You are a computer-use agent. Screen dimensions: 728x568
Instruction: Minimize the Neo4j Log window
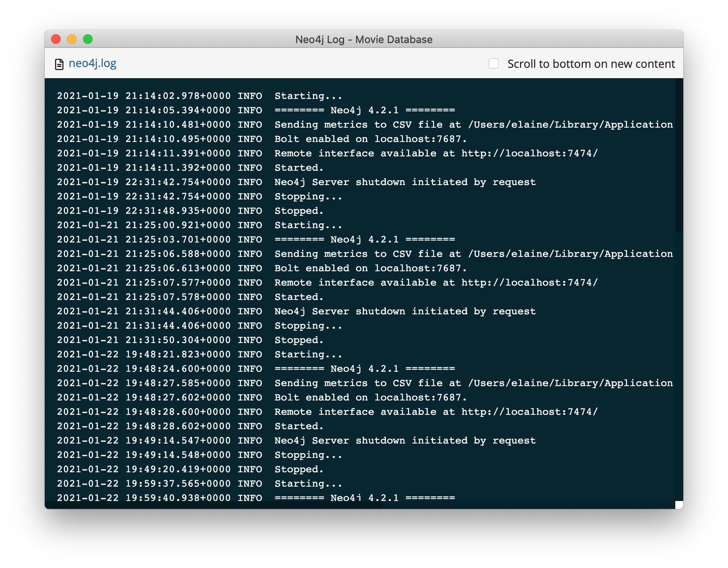(72, 39)
